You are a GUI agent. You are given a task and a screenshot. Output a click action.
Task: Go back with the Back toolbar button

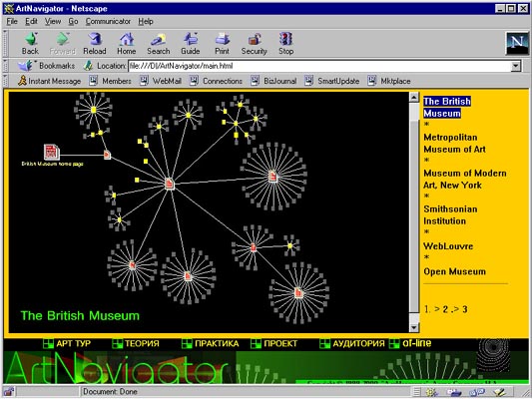(30, 44)
